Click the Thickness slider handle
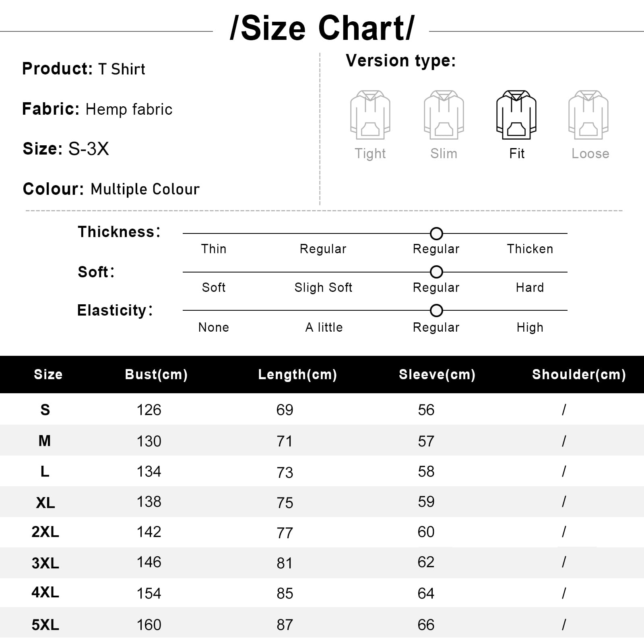This screenshot has width=644, height=644. [436, 233]
